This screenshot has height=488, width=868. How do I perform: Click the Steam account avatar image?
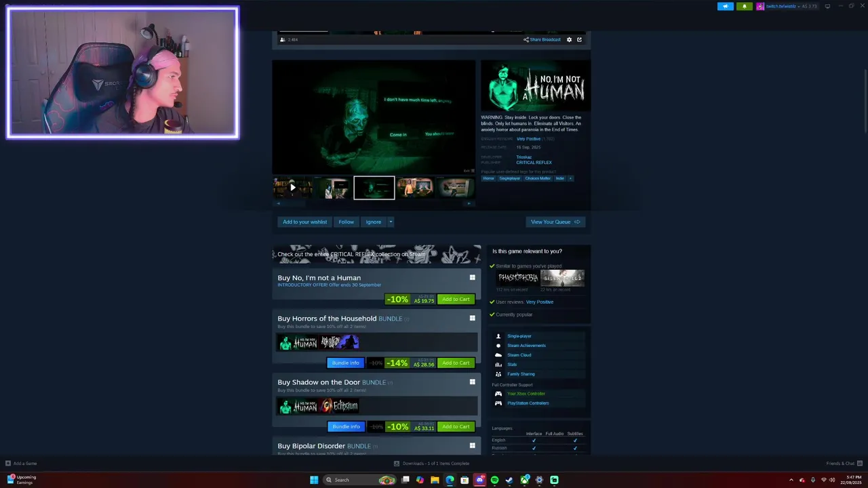(760, 6)
